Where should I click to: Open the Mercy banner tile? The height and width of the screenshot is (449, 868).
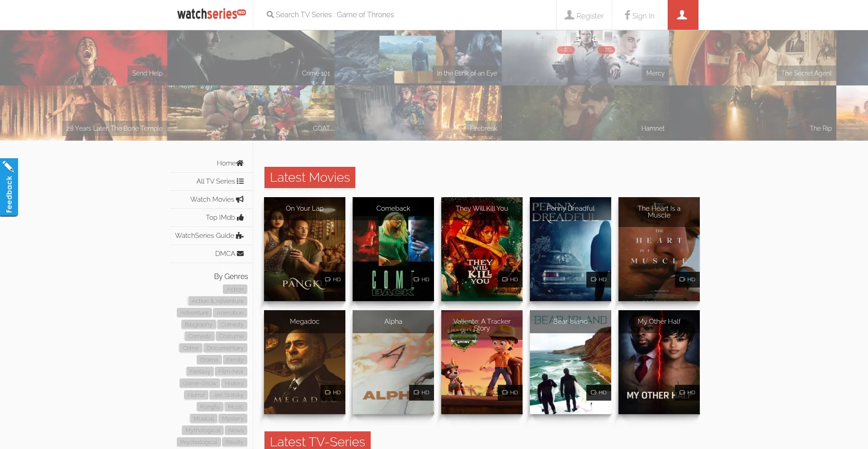click(x=585, y=58)
